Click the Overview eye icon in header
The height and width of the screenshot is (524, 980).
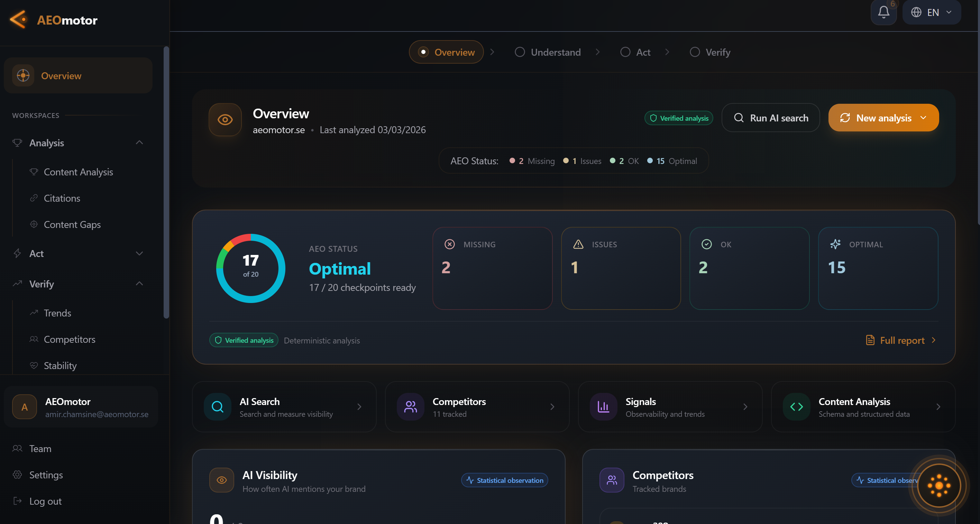[225, 120]
